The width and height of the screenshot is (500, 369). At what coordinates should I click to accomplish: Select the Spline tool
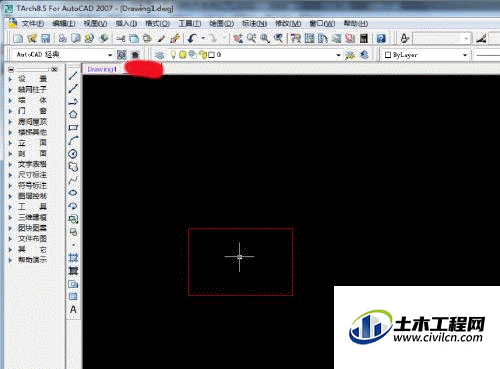coord(73,180)
